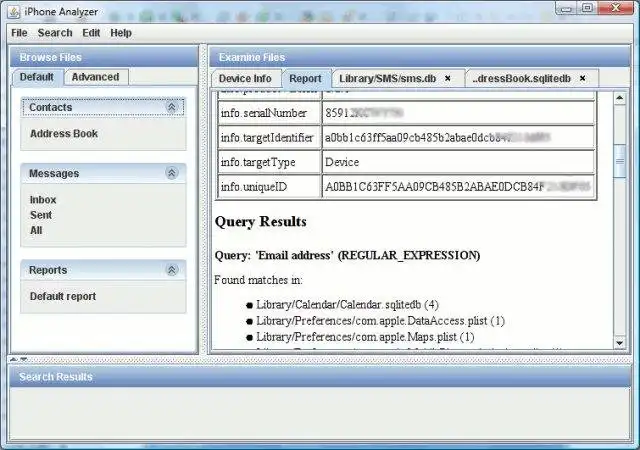Click com.apple.Maps.plist (1) entry
Image resolution: width=640 pixels, height=450 pixels.
pos(365,337)
